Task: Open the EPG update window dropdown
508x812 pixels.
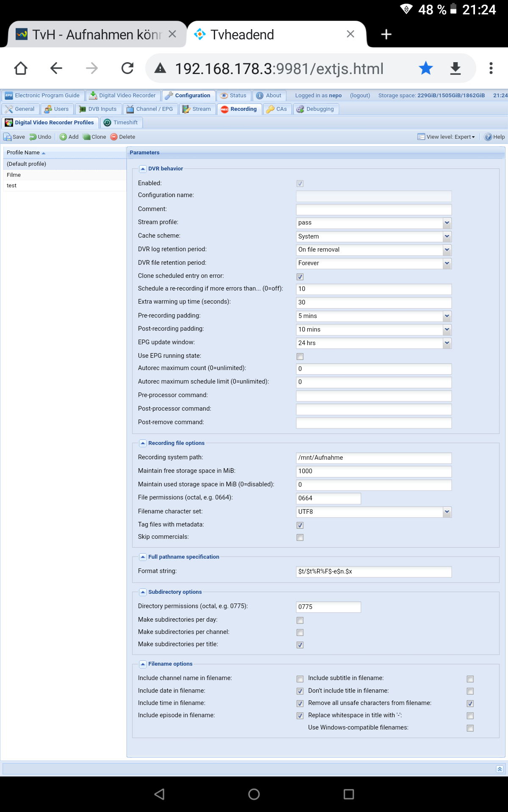Action: (447, 343)
